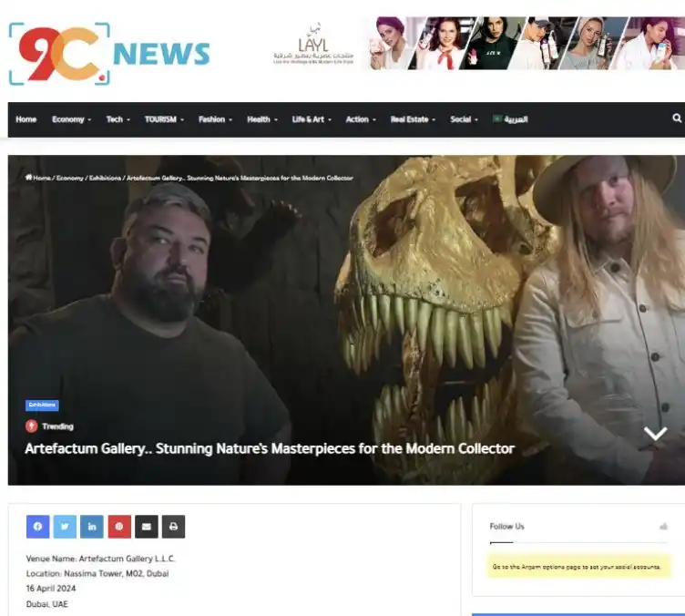Pin article with Pinterest icon

tap(119, 527)
